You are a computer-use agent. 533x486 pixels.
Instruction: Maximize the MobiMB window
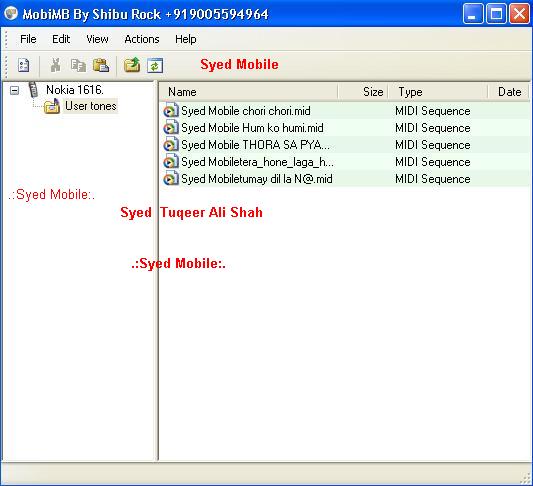(x=496, y=14)
